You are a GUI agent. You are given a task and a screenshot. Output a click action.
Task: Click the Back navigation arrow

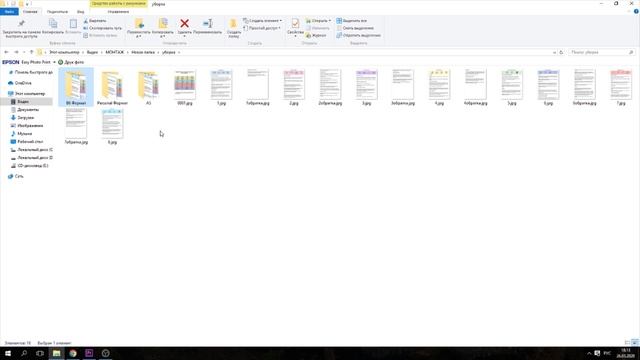[6, 52]
